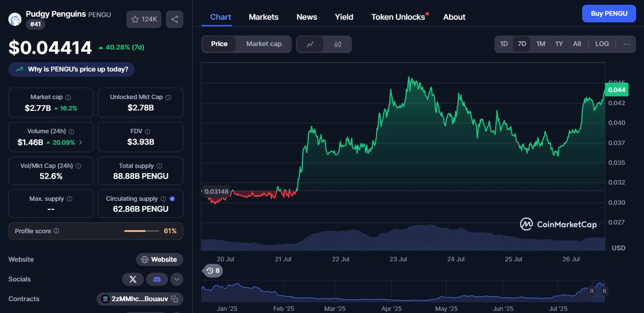Screen dimensions: 644x313
Task: Toggle LOG scale on chart
Action: (x=602, y=44)
